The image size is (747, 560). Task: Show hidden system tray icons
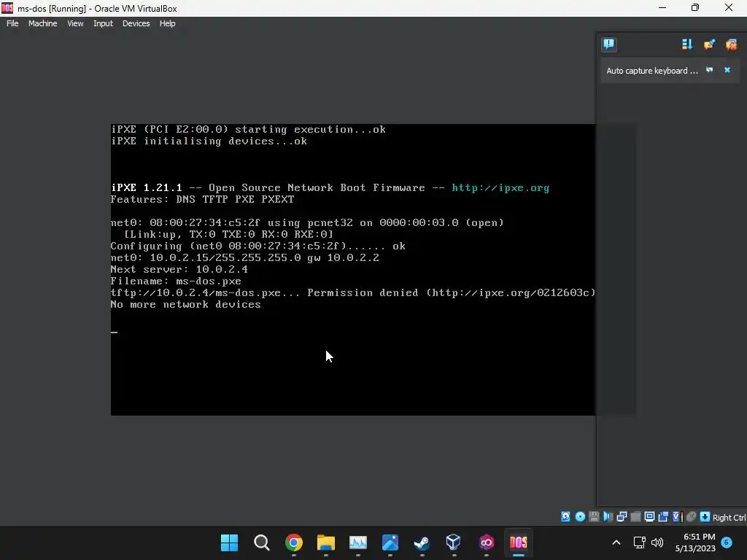[x=616, y=542]
